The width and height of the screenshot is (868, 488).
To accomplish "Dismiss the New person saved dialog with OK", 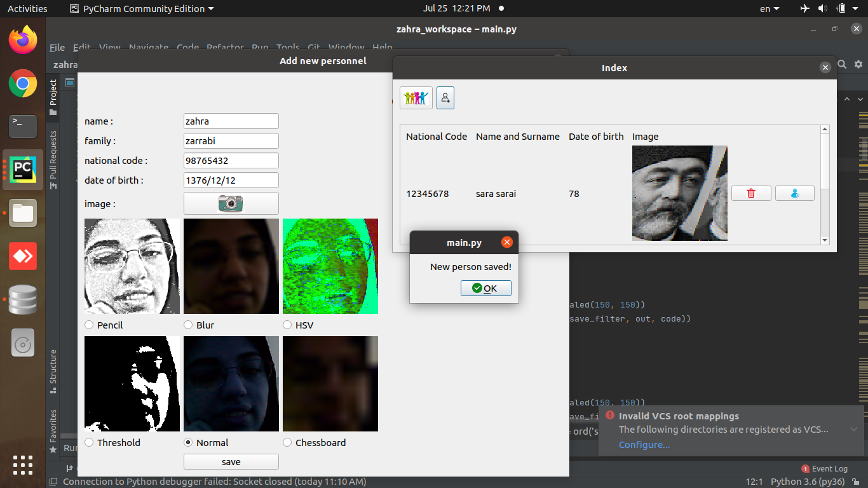I will 485,288.
